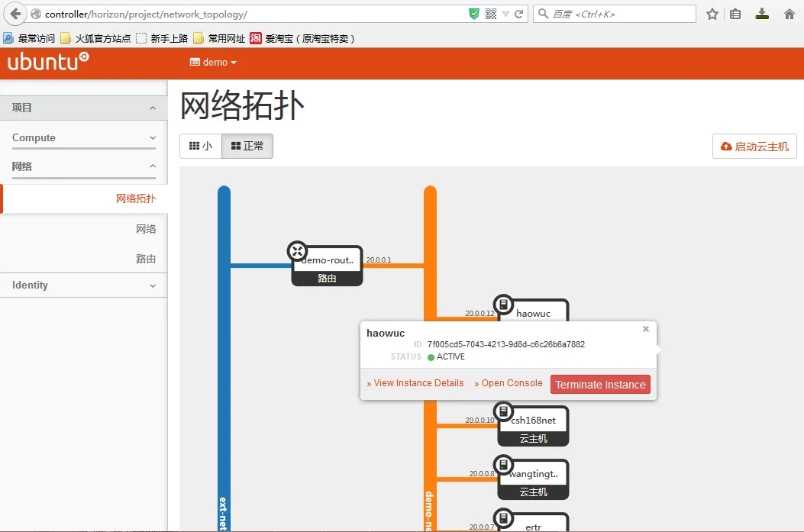The image size is (804, 532).
Task: Select the csh168net instance node
Action: pos(533,427)
